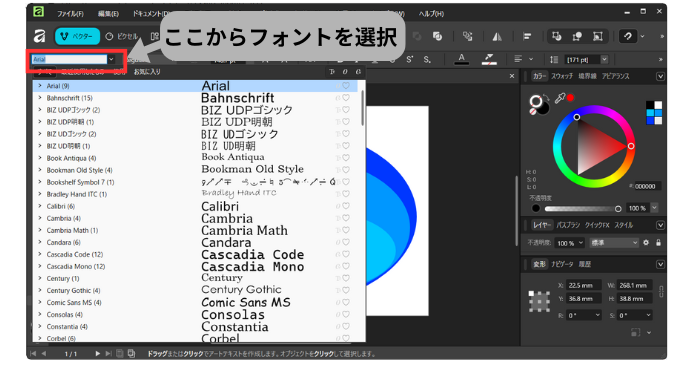Image resolution: width=698 pixels, height=365 pixels.
Task: Open the leading [171 pt] dropdown
Action: 604,59
